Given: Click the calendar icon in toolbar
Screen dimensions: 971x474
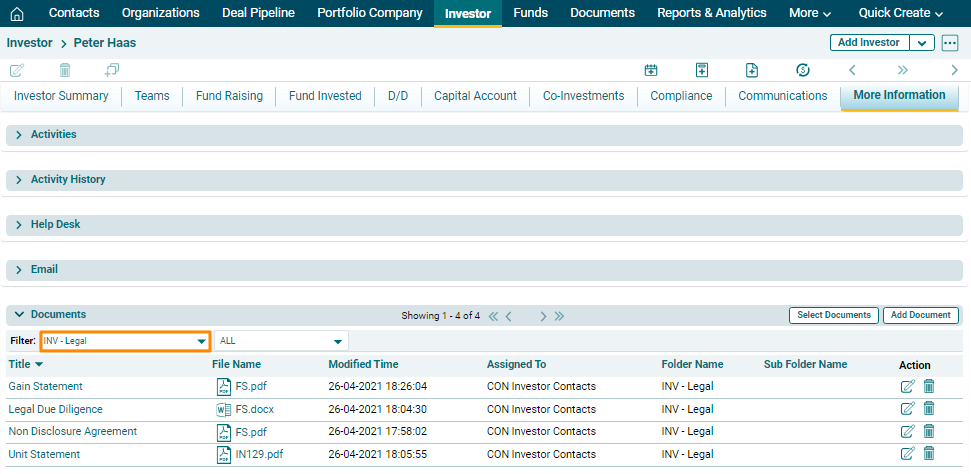Looking at the screenshot, I should point(651,70).
